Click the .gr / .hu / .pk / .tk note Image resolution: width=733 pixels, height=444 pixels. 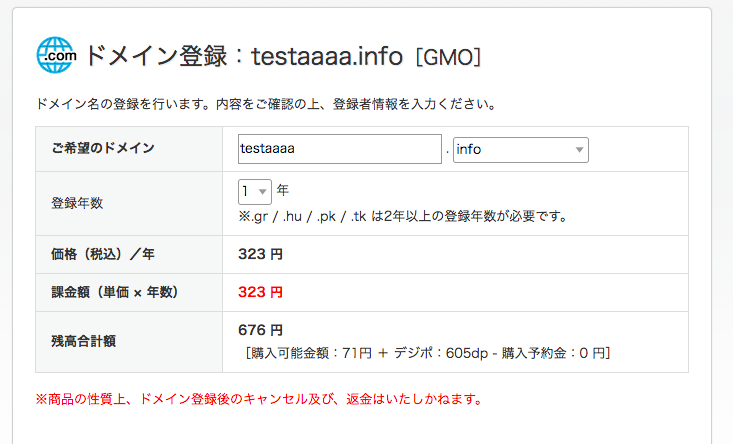(x=403, y=216)
